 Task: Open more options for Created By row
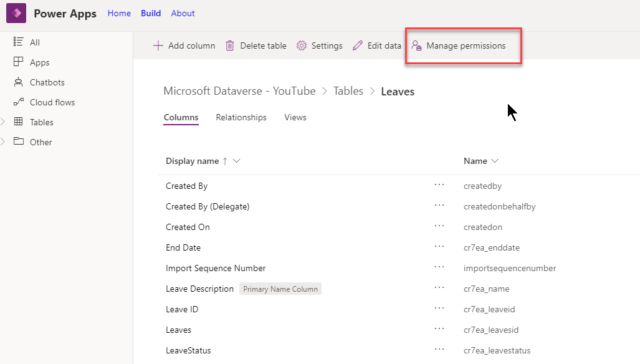point(439,184)
